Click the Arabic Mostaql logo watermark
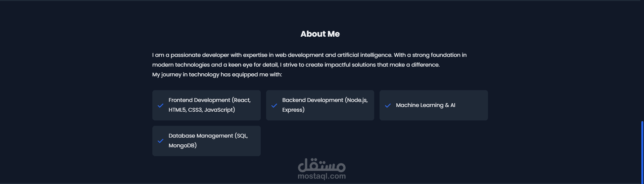The image size is (644, 184). tap(321, 165)
